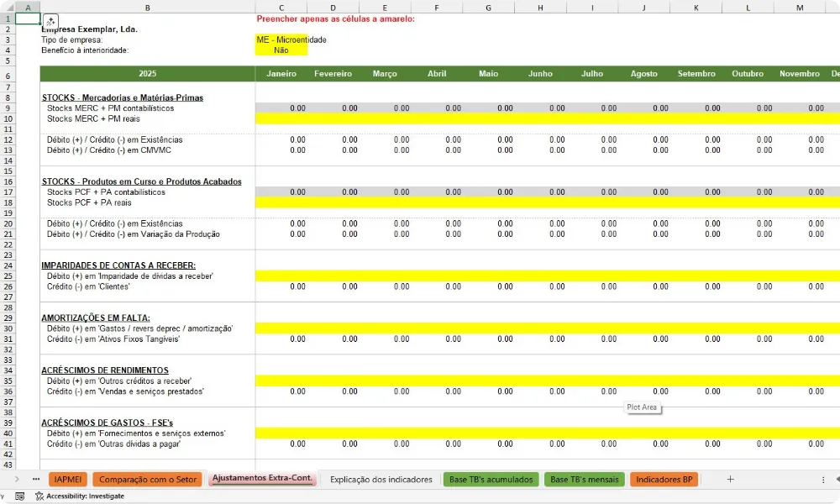
Task: Click the Janeiro month header
Action: [x=281, y=74]
